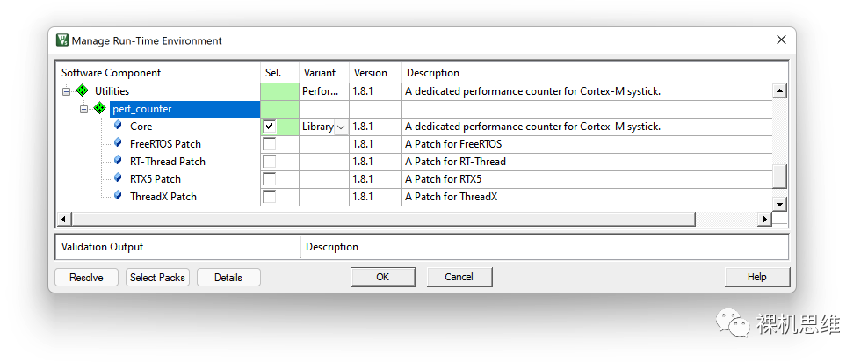This screenshot has height=362, width=868.
Task: Click the perf_counter green diamond icon
Action: point(99,109)
